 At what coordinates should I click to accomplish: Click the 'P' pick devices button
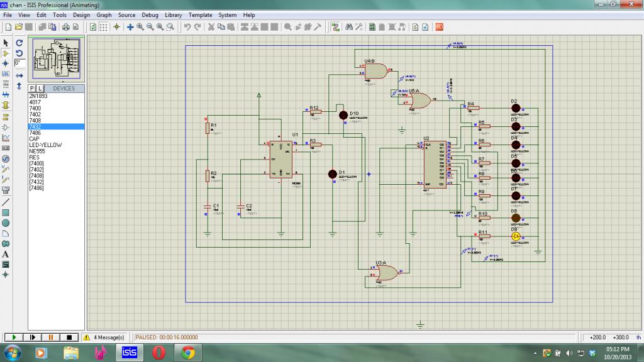coord(32,89)
